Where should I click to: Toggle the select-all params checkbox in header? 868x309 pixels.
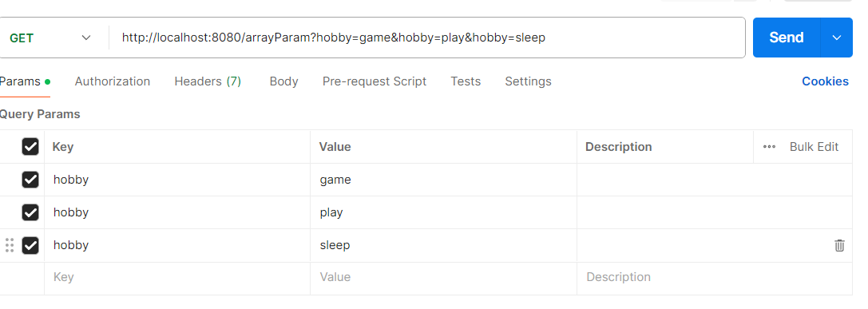click(30, 147)
